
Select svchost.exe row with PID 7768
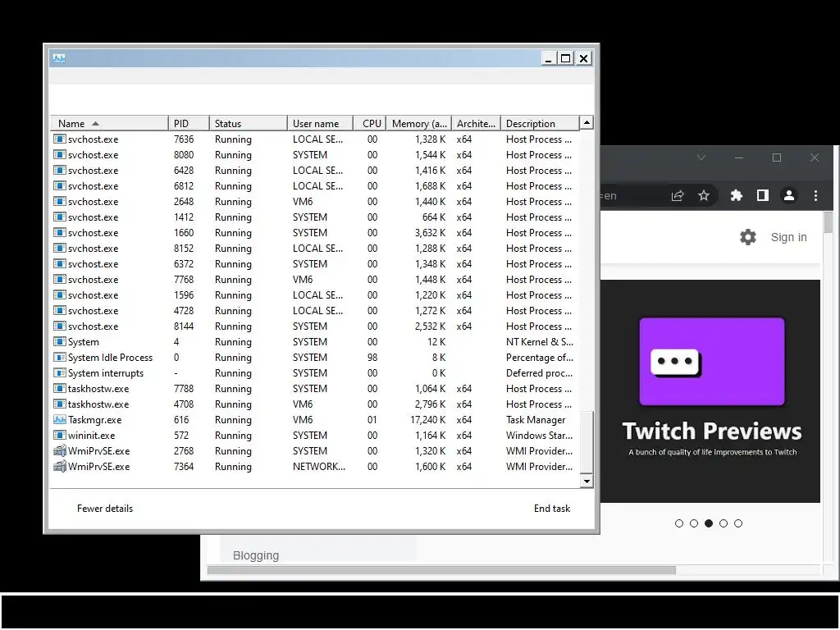[315, 280]
